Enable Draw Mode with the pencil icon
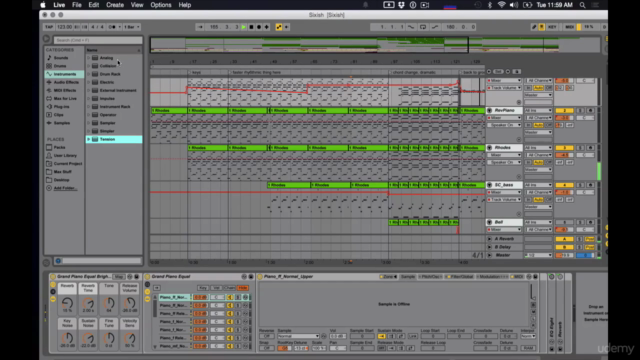 click(534, 27)
